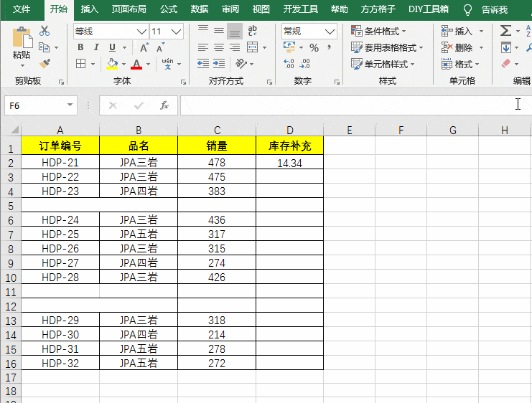Apply cell borders icon
This screenshot has width=532, height=403.
tap(80, 63)
